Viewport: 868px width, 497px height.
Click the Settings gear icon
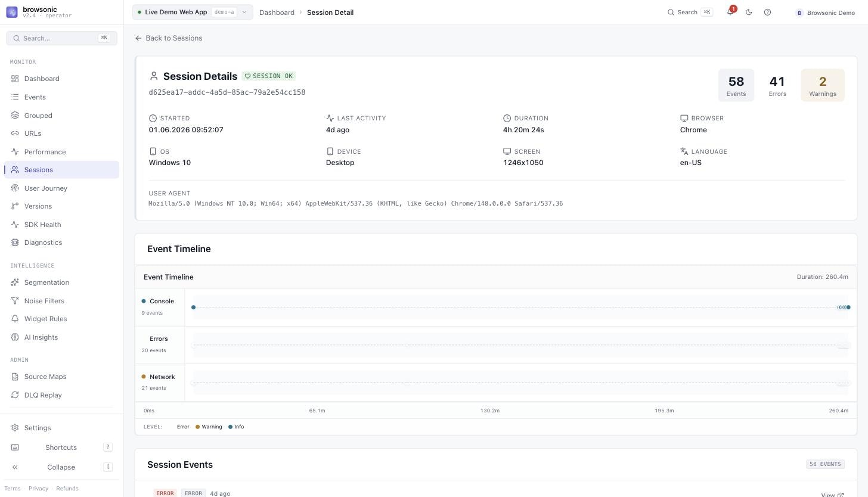tap(15, 428)
